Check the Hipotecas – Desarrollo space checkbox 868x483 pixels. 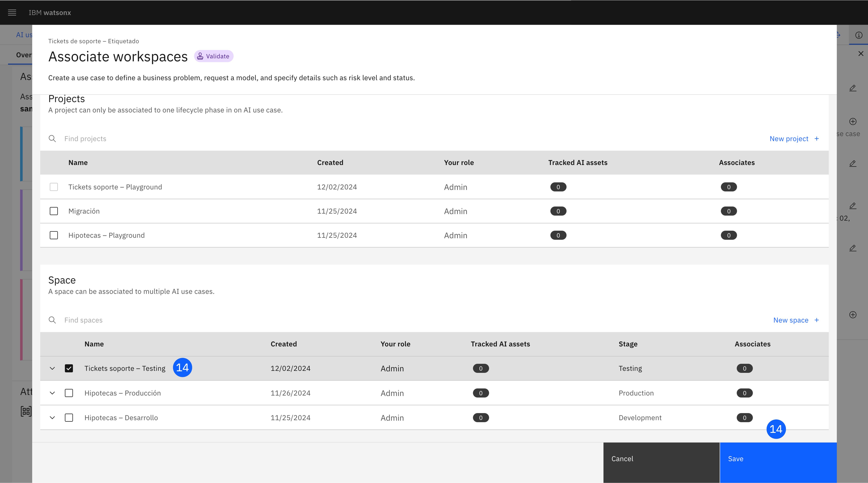coord(69,418)
